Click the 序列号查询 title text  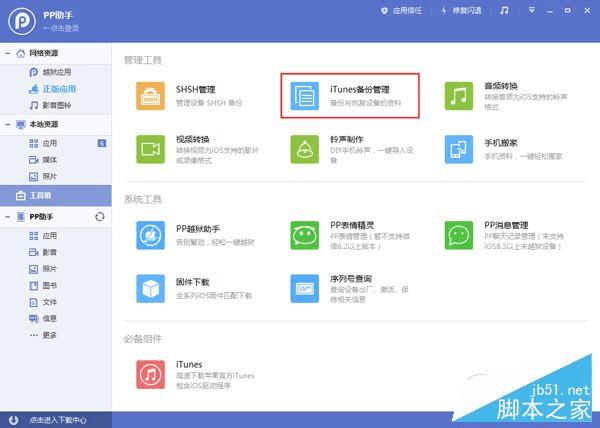coord(351,278)
